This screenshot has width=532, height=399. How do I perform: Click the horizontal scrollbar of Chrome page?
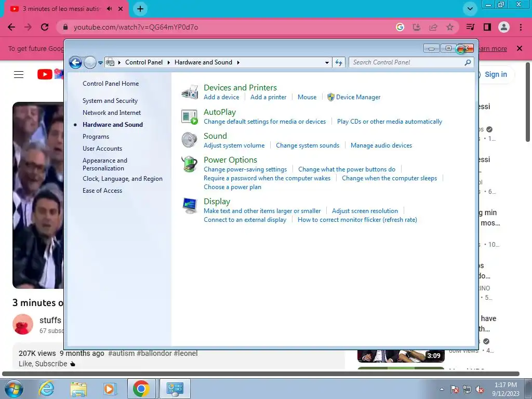coord(261,374)
